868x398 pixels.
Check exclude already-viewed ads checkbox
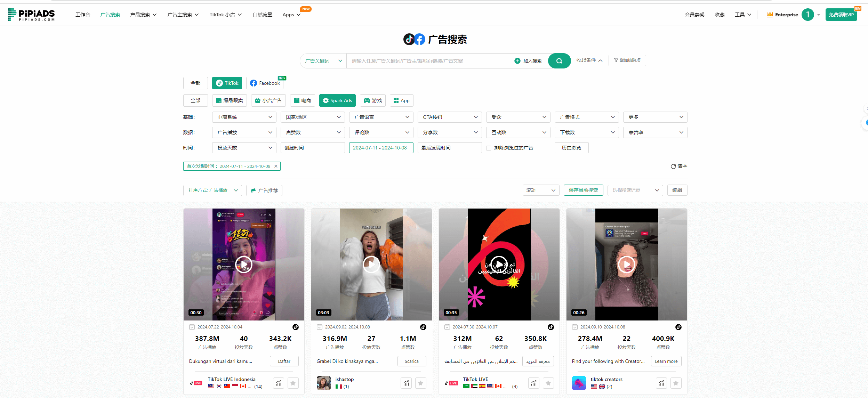coord(489,148)
